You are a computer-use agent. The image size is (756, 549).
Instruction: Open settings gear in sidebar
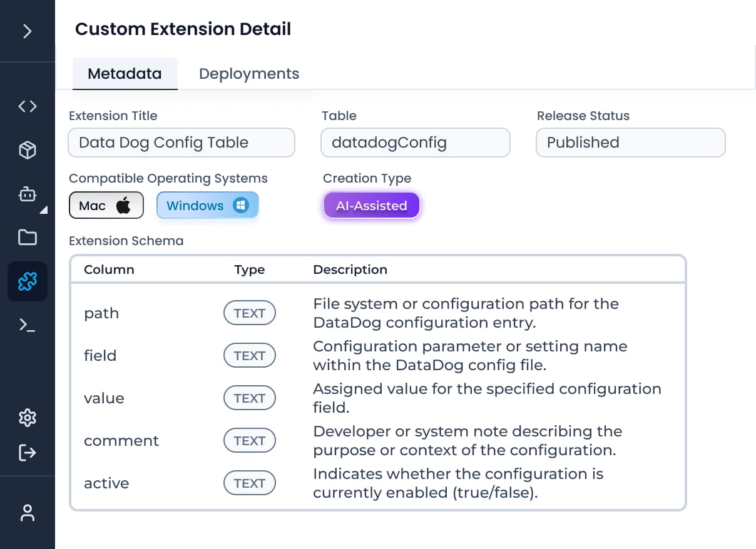click(28, 418)
